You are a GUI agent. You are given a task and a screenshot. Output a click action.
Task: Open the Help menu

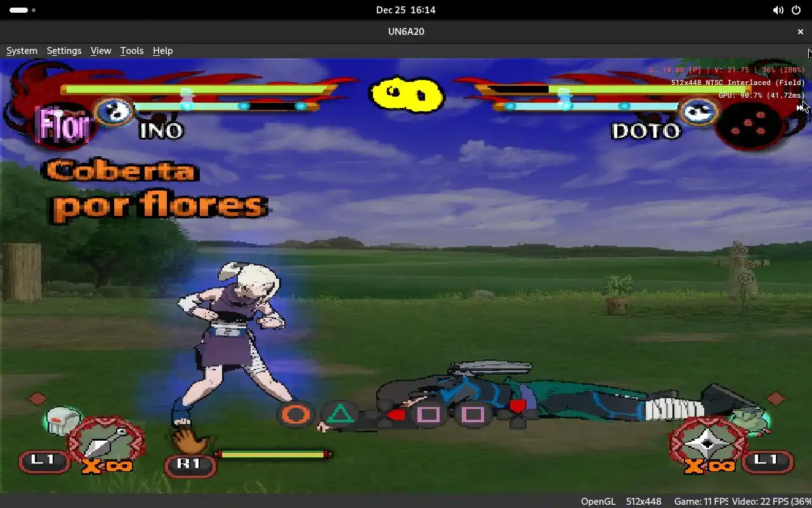pyautogui.click(x=162, y=51)
